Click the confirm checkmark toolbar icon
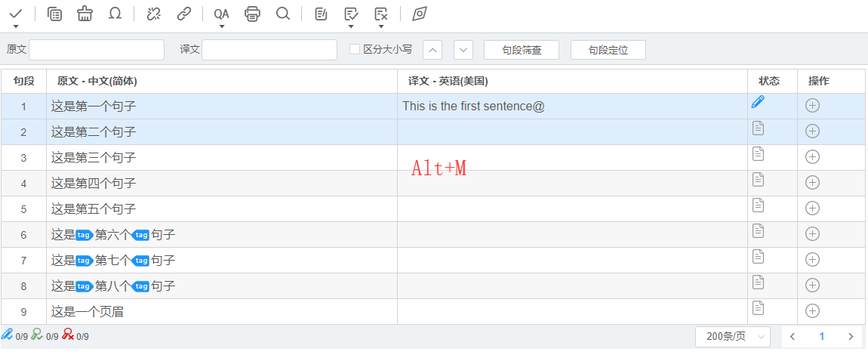The image size is (868, 355). [15, 14]
